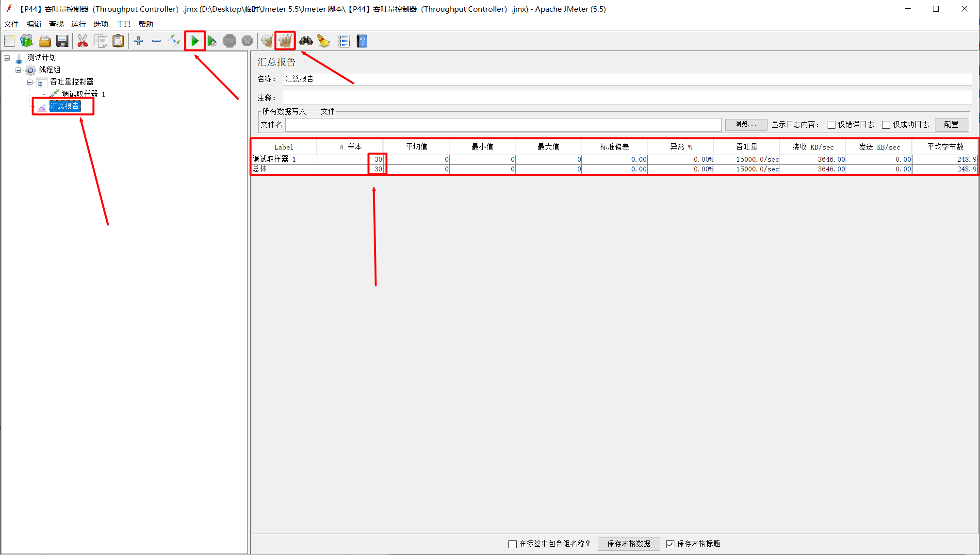Screen dimensions: 980x555
Task: Click the Expand All plus icon
Action: tap(139, 41)
